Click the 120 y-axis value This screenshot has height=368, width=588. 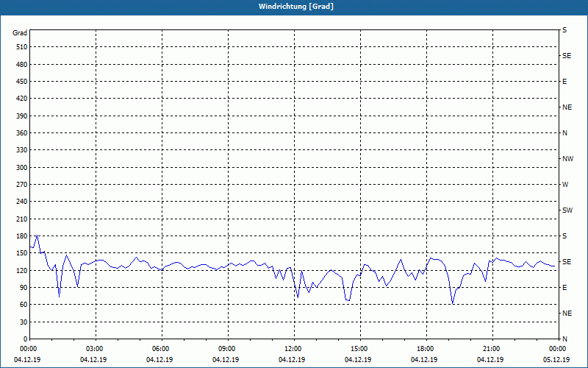click(22, 270)
